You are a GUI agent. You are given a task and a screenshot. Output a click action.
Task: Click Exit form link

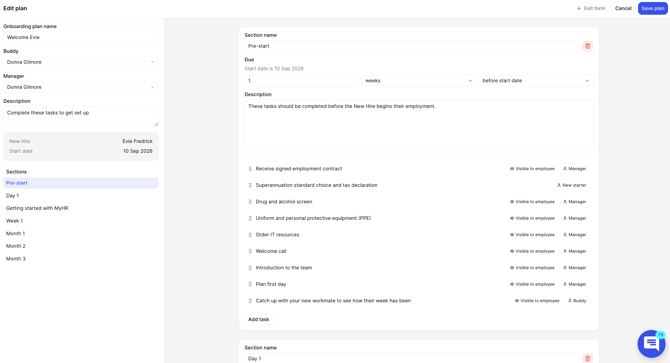pos(591,9)
